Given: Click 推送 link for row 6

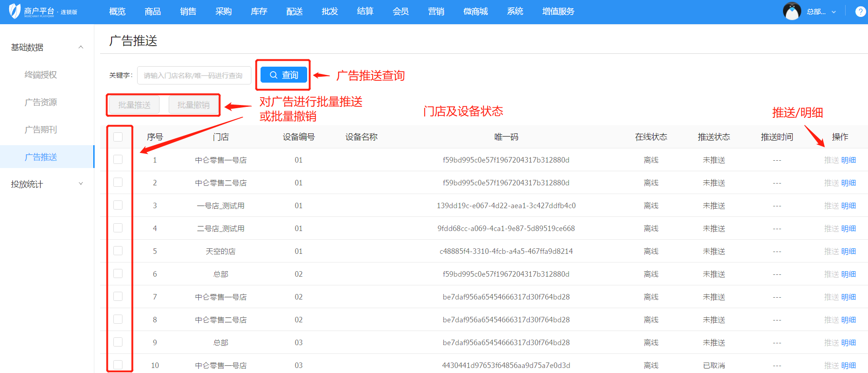Looking at the screenshot, I should pyautogui.click(x=831, y=274).
